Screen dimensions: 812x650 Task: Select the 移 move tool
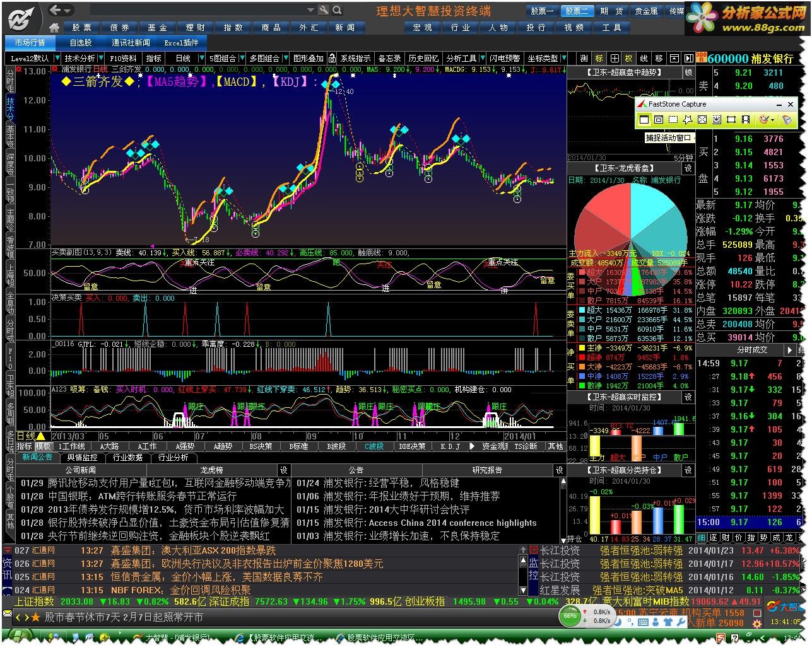coord(659,58)
